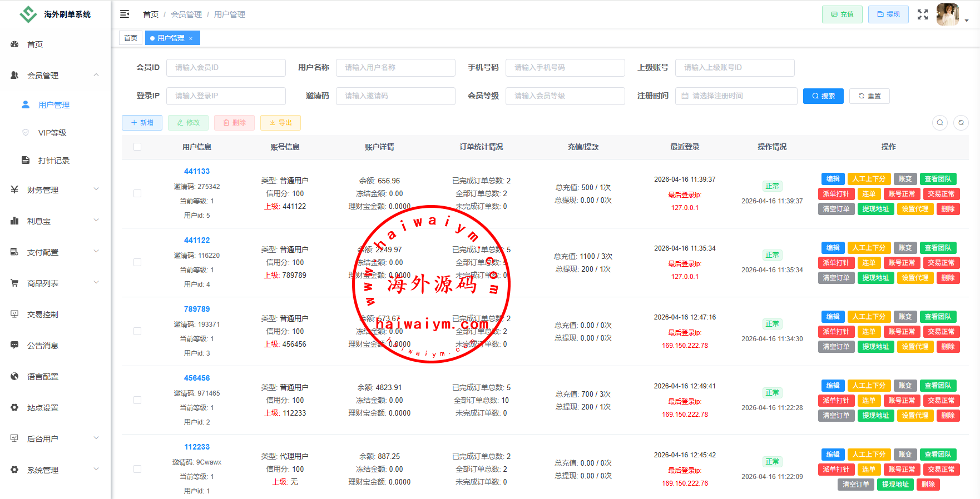Select the checkbox for user 456456

click(x=137, y=400)
